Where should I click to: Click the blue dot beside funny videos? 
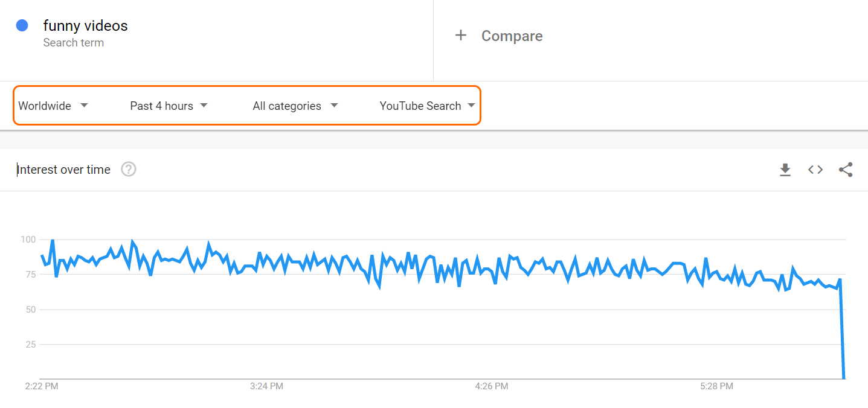[22, 25]
